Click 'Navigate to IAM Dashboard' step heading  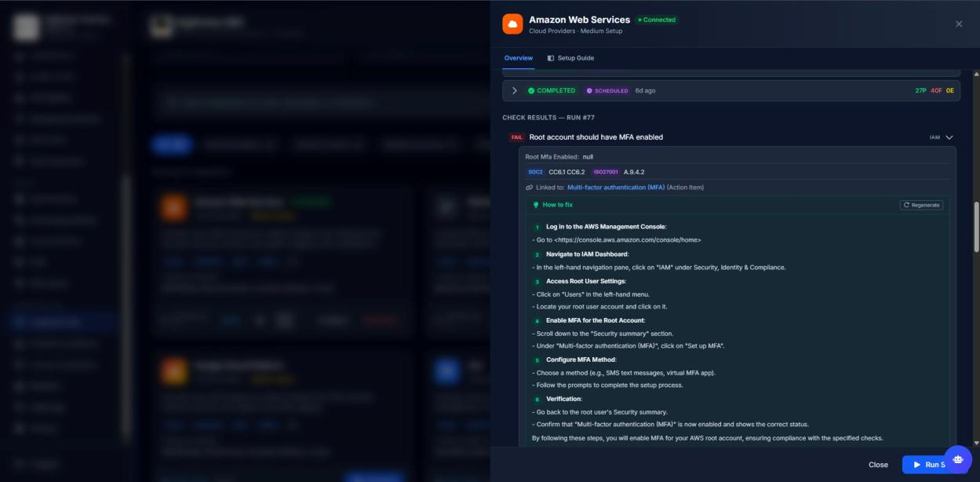pos(588,254)
